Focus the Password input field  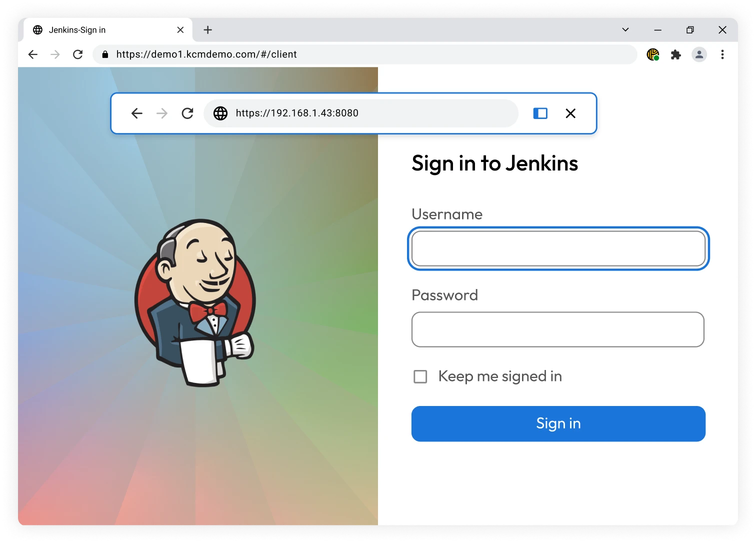click(558, 329)
